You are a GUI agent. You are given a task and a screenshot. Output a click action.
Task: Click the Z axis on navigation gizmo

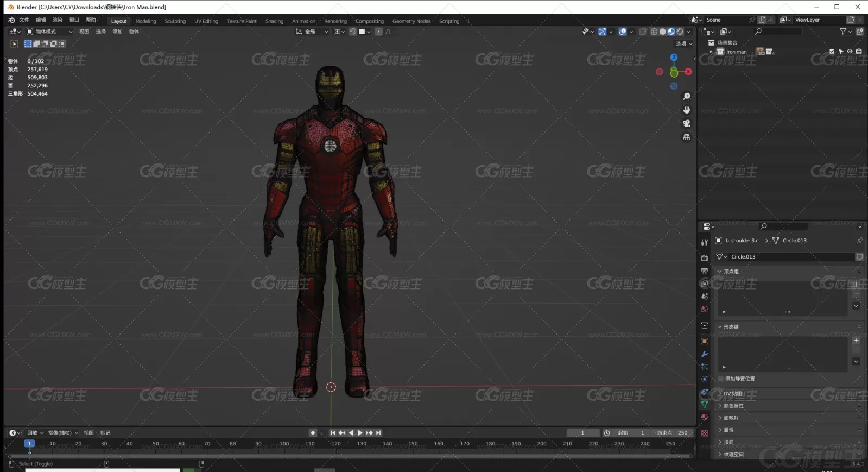pos(674,57)
